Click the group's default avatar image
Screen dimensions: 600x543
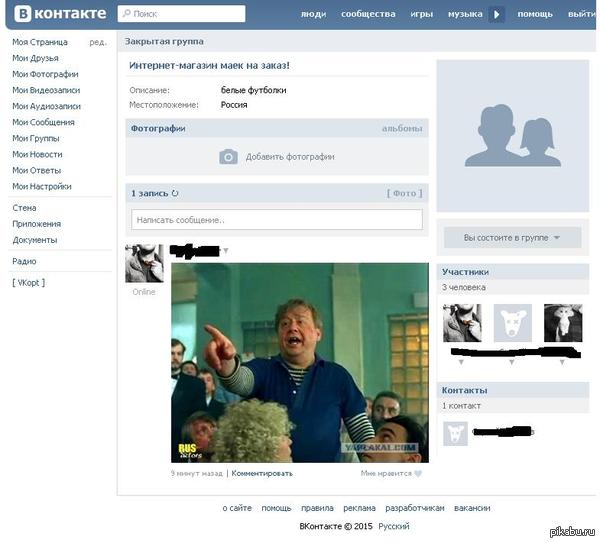coord(512,136)
